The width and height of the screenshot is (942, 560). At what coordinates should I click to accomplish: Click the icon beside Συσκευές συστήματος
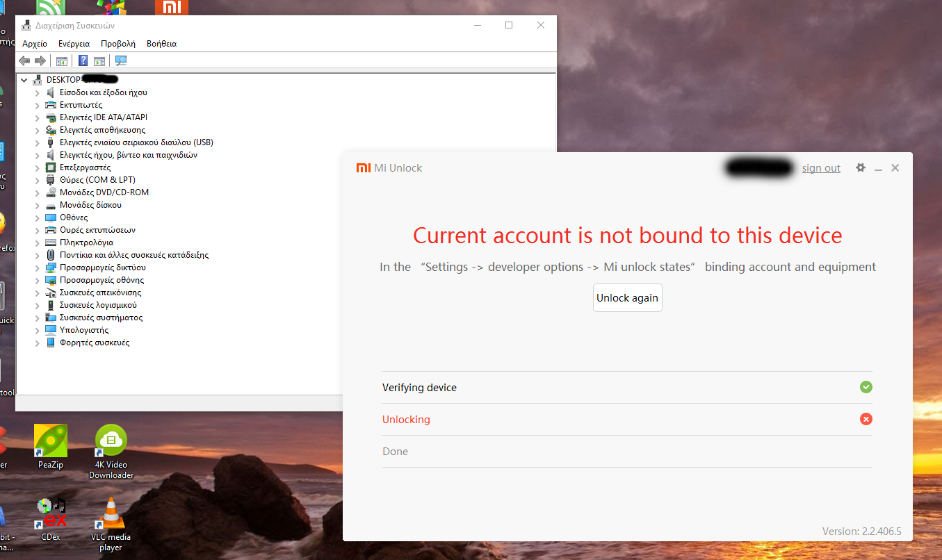51,318
